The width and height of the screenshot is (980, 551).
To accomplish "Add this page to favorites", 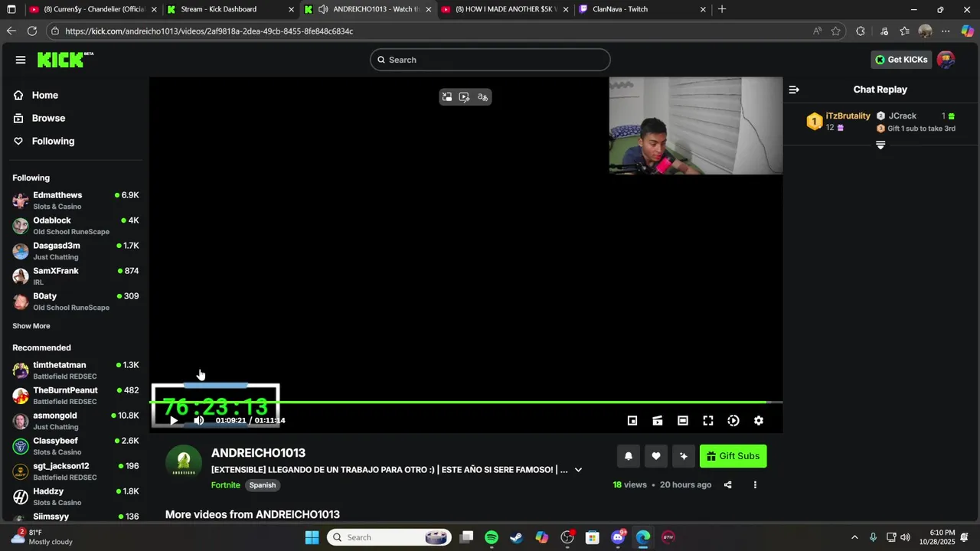I will tap(836, 31).
